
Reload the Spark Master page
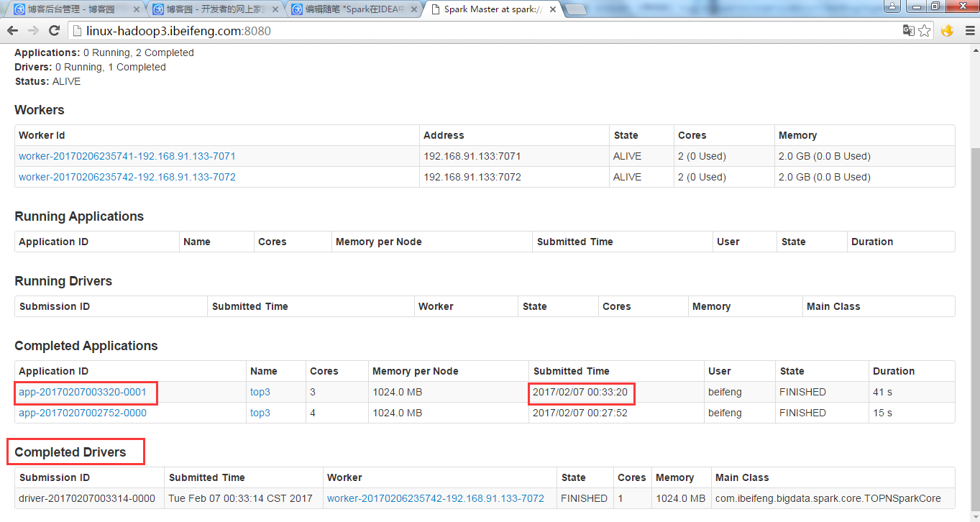click(54, 31)
